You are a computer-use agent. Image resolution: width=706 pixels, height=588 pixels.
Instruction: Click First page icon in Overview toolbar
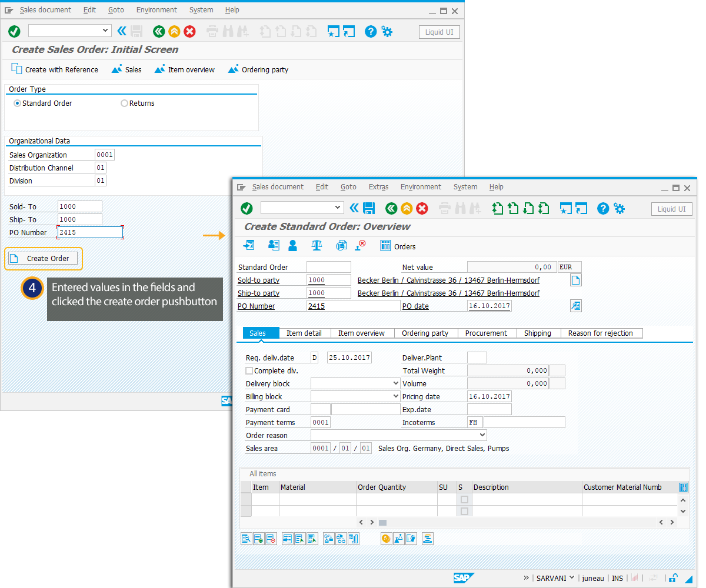498,208
